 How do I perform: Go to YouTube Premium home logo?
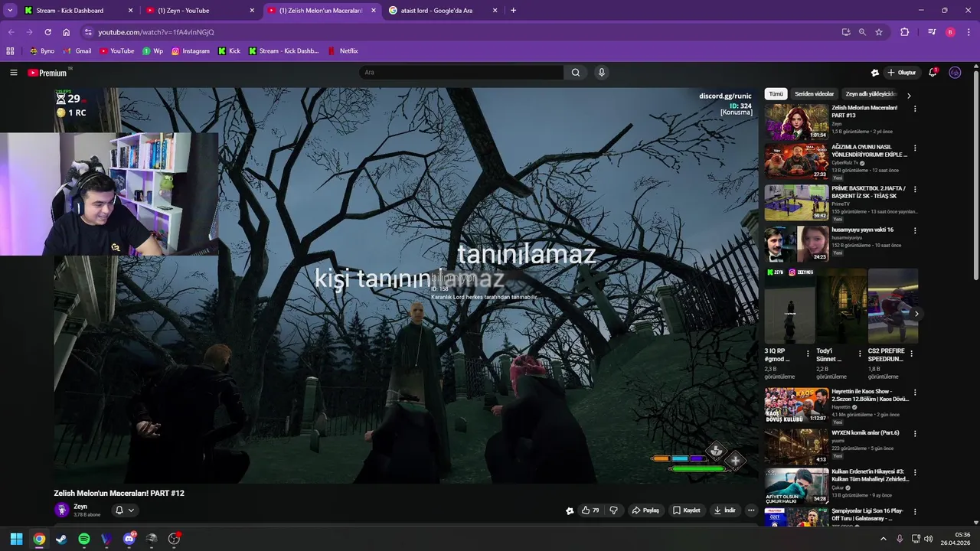(x=49, y=73)
